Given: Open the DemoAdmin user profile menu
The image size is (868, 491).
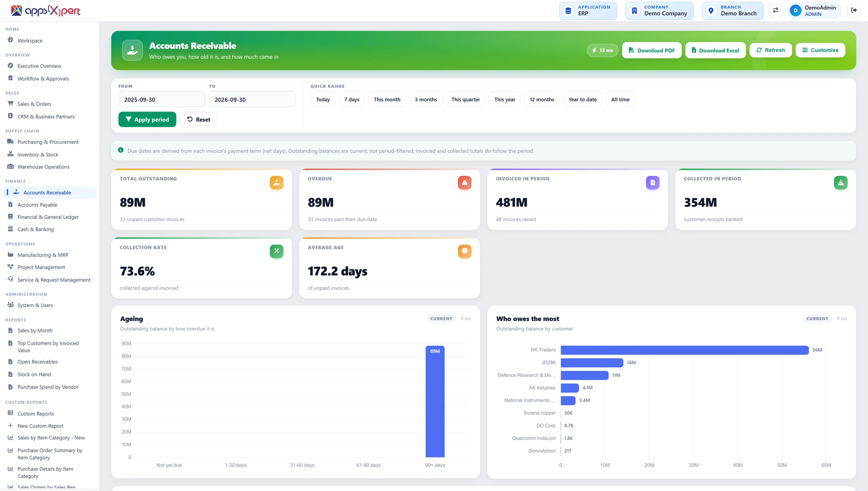Looking at the screenshot, I should click(815, 10).
